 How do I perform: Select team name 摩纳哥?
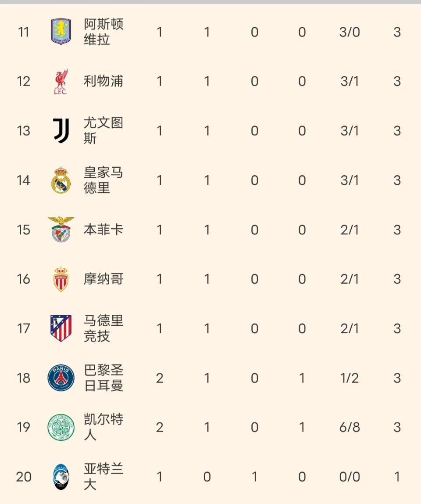103,279
